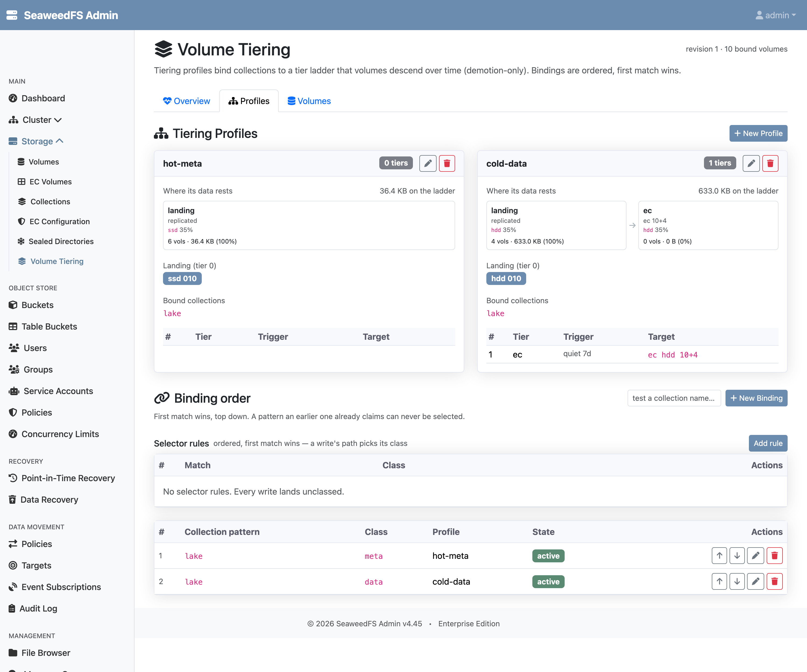Open EC Configuration page

pyautogui.click(x=54, y=221)
